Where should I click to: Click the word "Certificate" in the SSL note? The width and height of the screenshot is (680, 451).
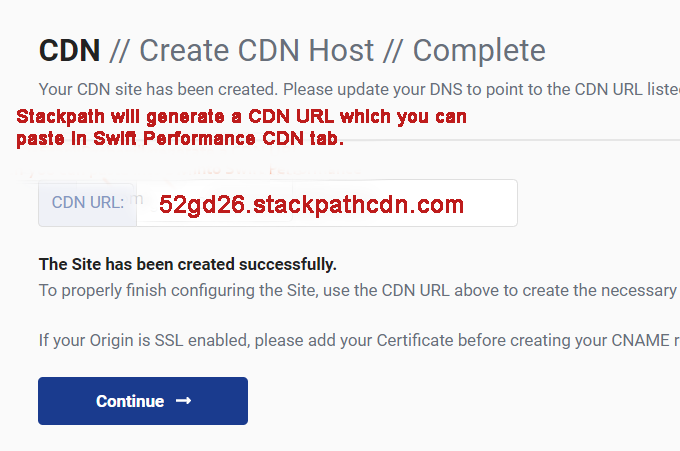pyautogui.click(x=415, y=340)
